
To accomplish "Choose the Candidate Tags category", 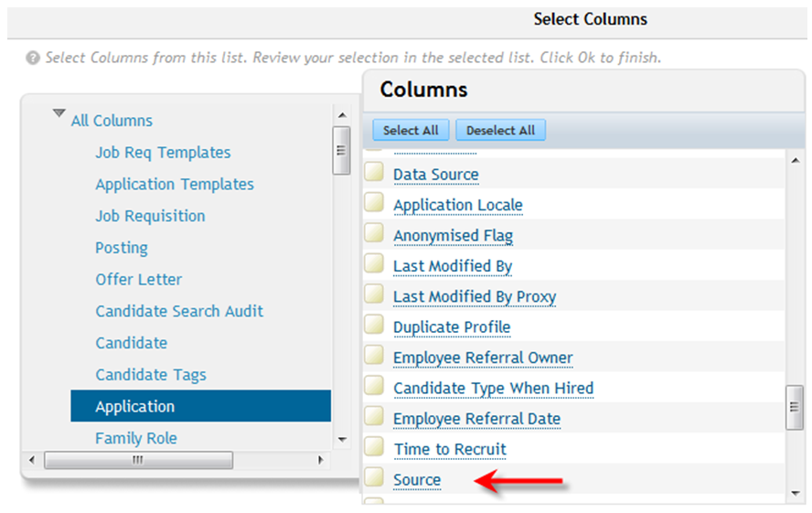I will coord(151,374).
